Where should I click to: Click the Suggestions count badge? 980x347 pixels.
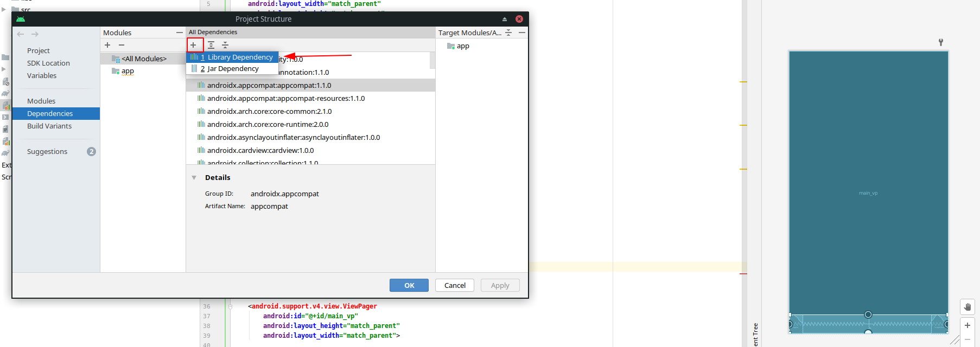pyautogui.click(x=91, y=151)
